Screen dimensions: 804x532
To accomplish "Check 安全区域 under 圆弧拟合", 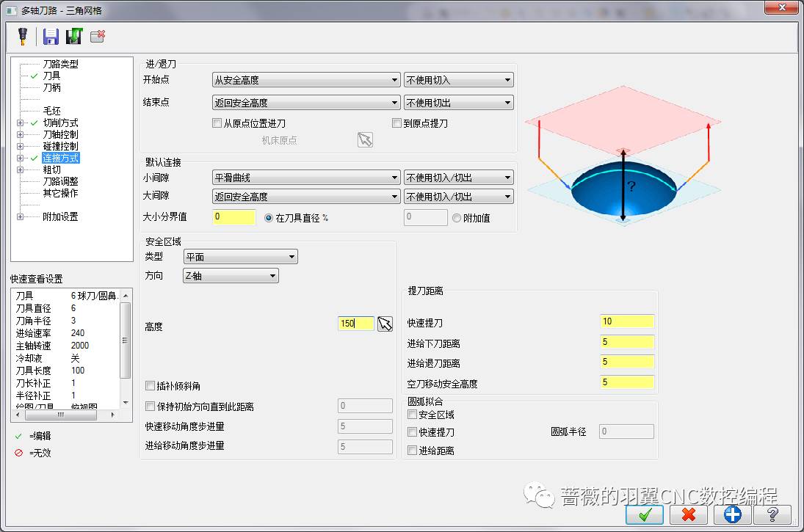I will pyautogui.click(x=412, y=414).
